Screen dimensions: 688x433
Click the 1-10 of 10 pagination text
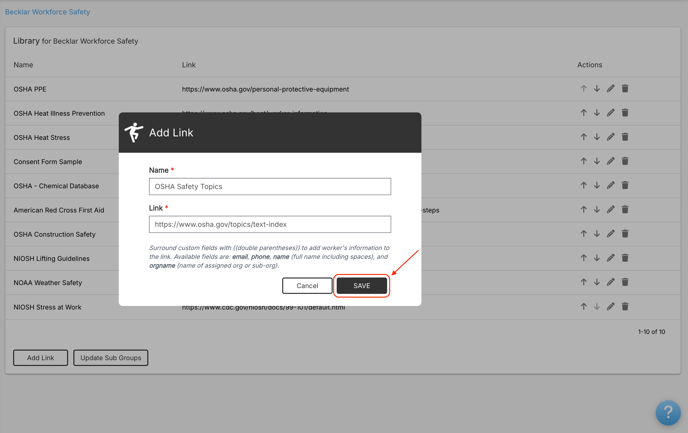click(x=652, y=332)
